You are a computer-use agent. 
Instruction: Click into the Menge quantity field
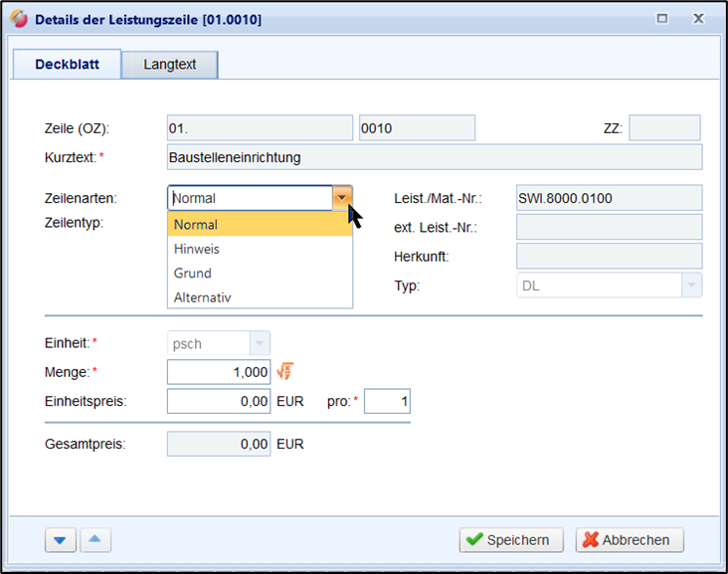[x=219, y=372]
